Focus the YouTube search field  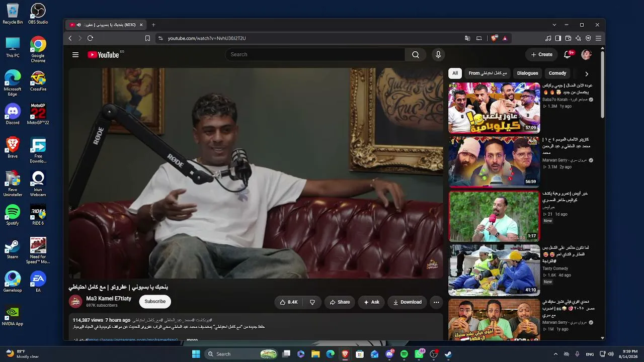point(315,55)
